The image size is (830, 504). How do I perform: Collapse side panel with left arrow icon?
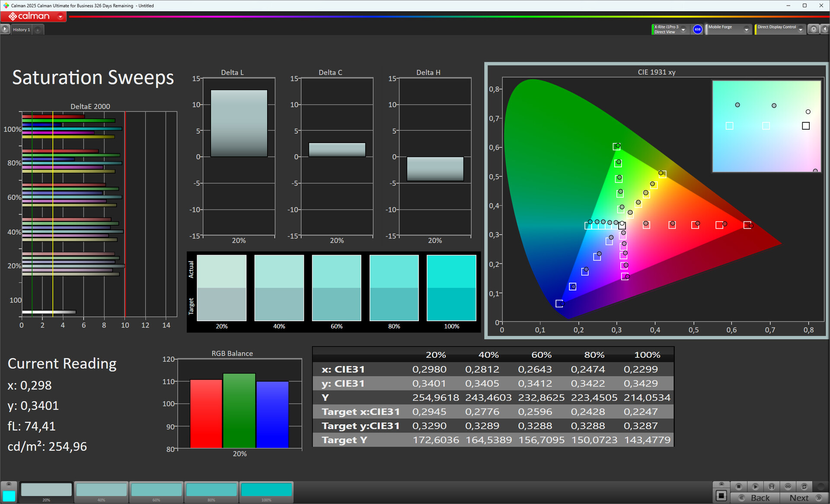[x=824, y=29]
